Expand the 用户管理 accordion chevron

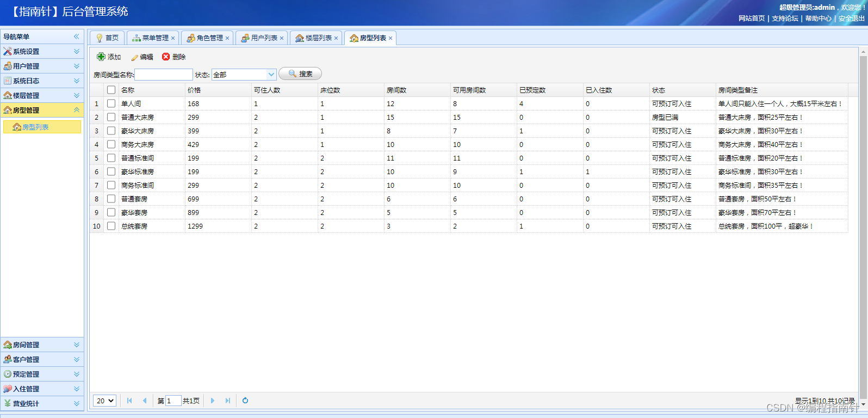77,66
